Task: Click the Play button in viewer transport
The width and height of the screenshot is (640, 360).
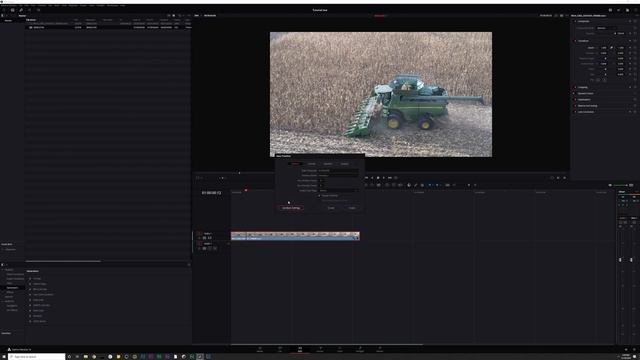Action: tap(384, 178)
